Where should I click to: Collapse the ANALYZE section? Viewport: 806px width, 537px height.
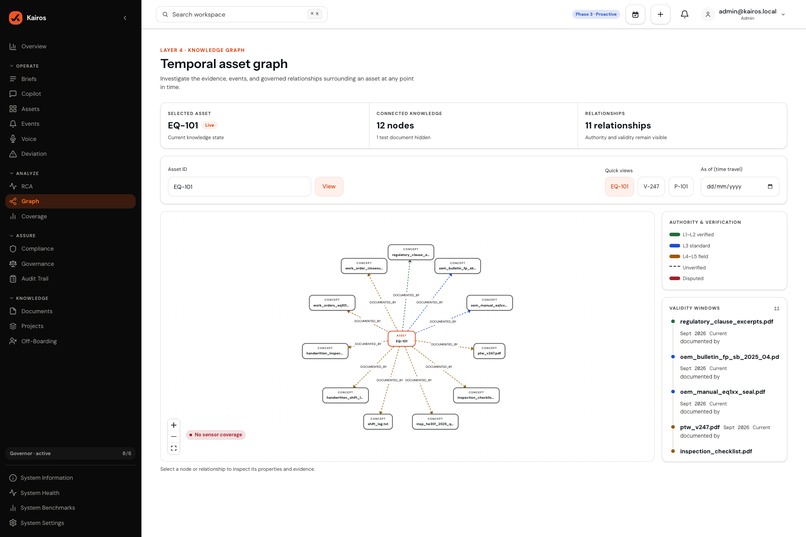click(x=24, y=173)
